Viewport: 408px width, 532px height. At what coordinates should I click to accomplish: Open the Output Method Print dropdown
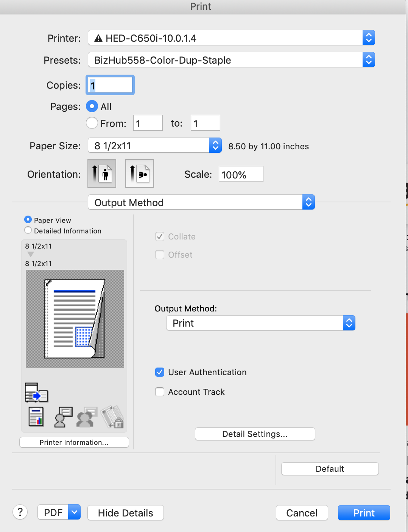(261, 323)
